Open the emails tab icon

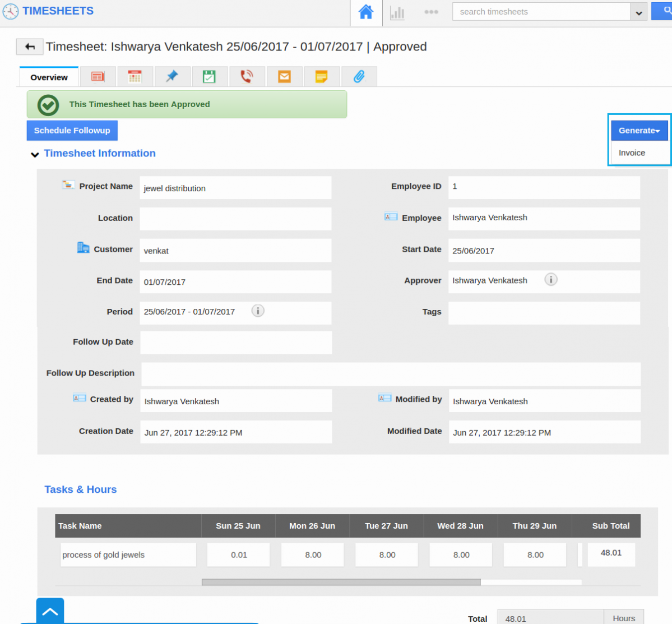pos(284,76)
